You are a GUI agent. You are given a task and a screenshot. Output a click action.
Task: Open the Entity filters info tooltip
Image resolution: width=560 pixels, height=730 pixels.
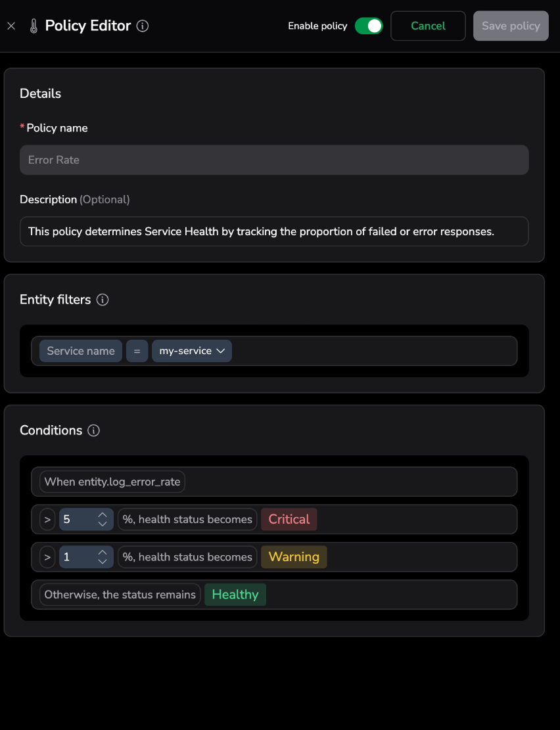click(103, 300)
